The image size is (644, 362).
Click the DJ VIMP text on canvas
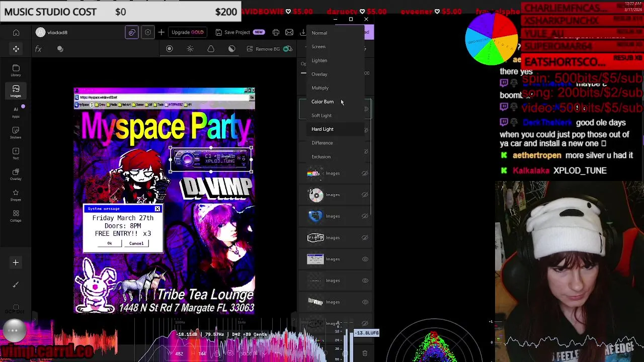tap(216, 188)
